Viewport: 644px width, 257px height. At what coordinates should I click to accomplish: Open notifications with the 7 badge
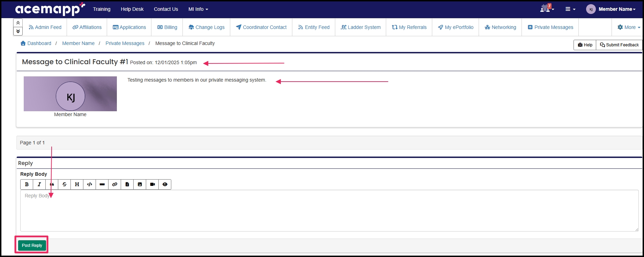click(x=547, y=9)
